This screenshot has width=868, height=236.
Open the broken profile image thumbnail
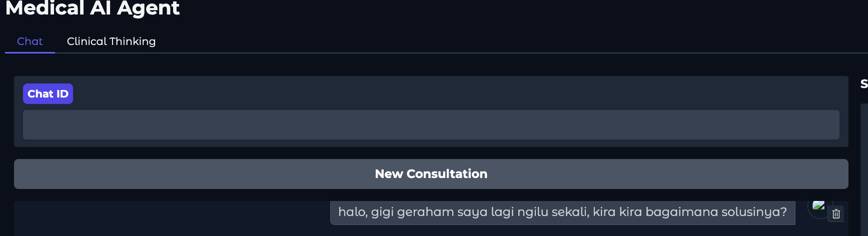point(818,205)
